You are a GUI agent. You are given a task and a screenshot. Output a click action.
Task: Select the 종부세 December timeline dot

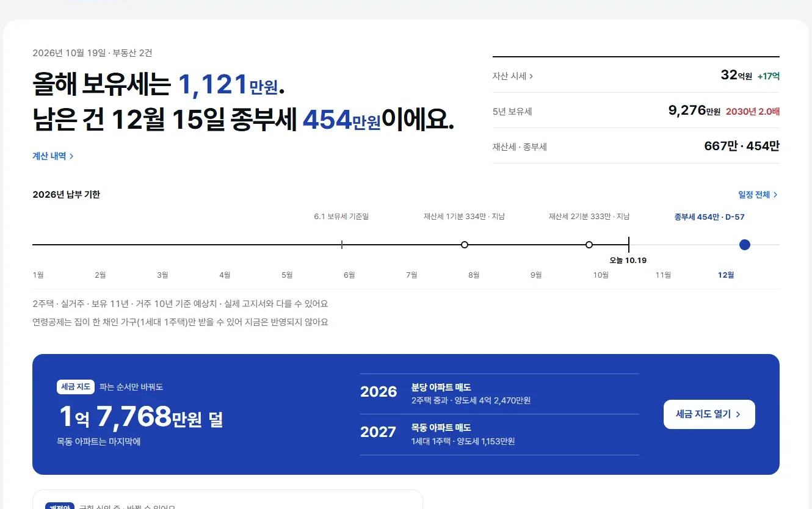[744, 245]
